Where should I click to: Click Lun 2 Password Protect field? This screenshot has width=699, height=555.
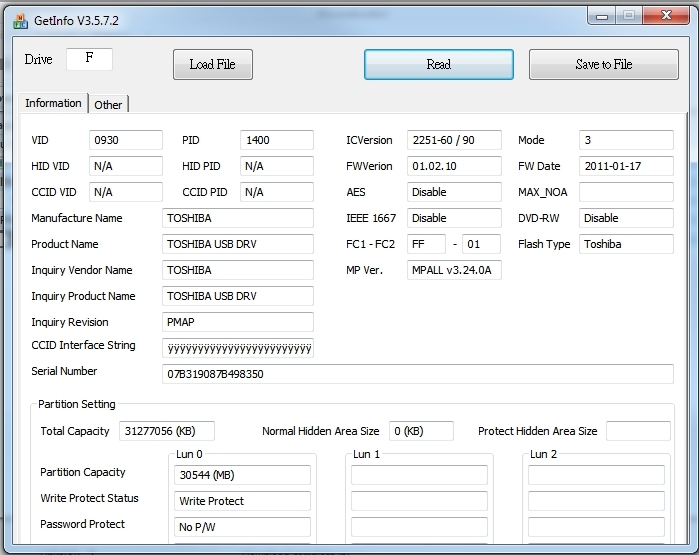point(596,527)
